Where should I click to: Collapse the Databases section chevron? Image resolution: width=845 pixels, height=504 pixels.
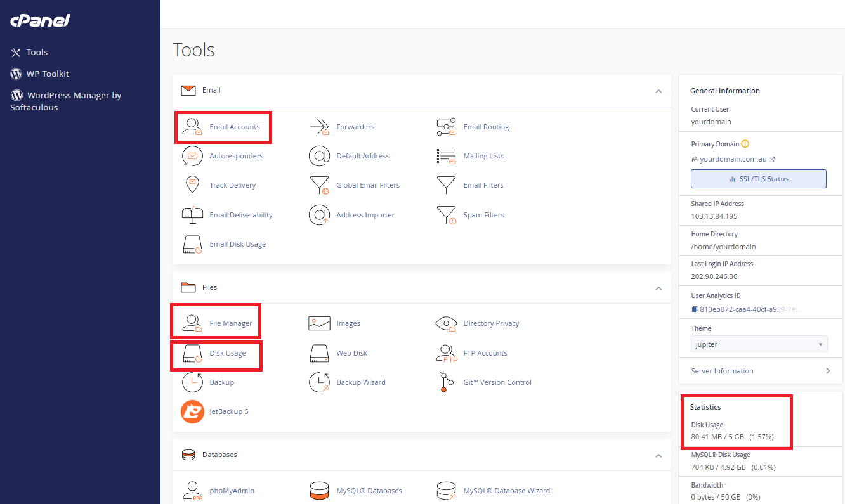pos(658,456)
